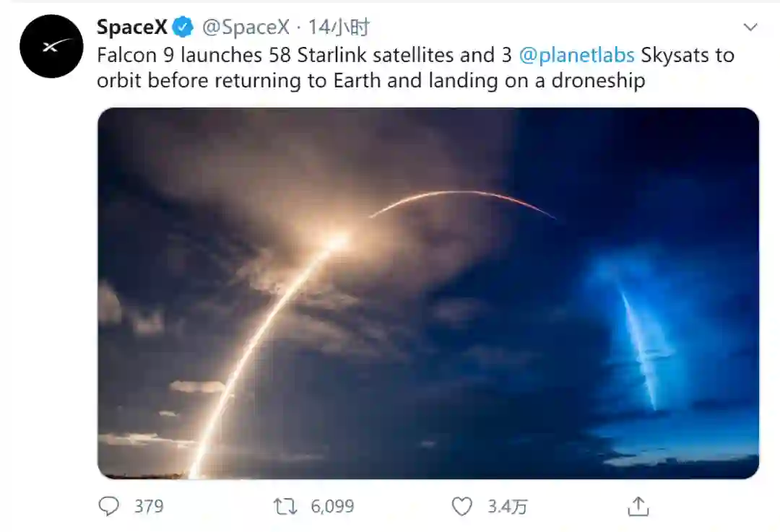Click the 6,099 retweets count
Image resolution: width=780 pixels, height=532 pixels.
click(x=332, y=507)
